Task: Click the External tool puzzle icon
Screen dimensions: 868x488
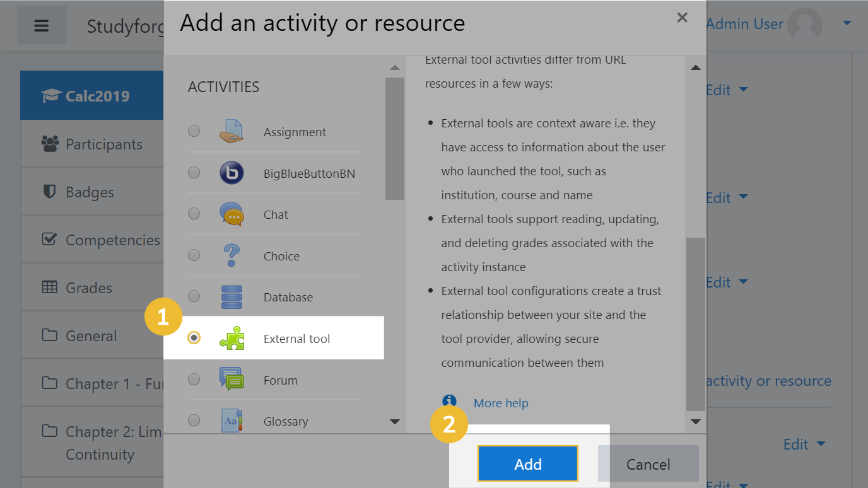Action: [x=231, y=338]
